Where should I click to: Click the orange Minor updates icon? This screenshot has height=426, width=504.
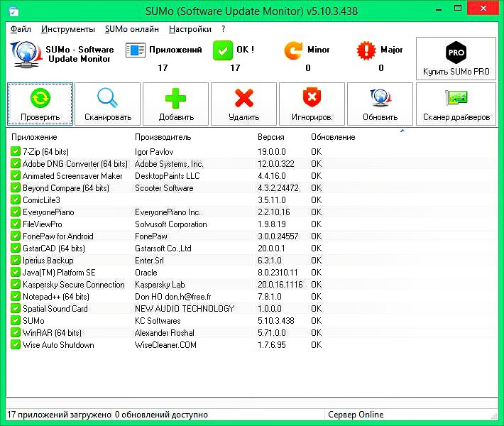(x=293, y=50)
